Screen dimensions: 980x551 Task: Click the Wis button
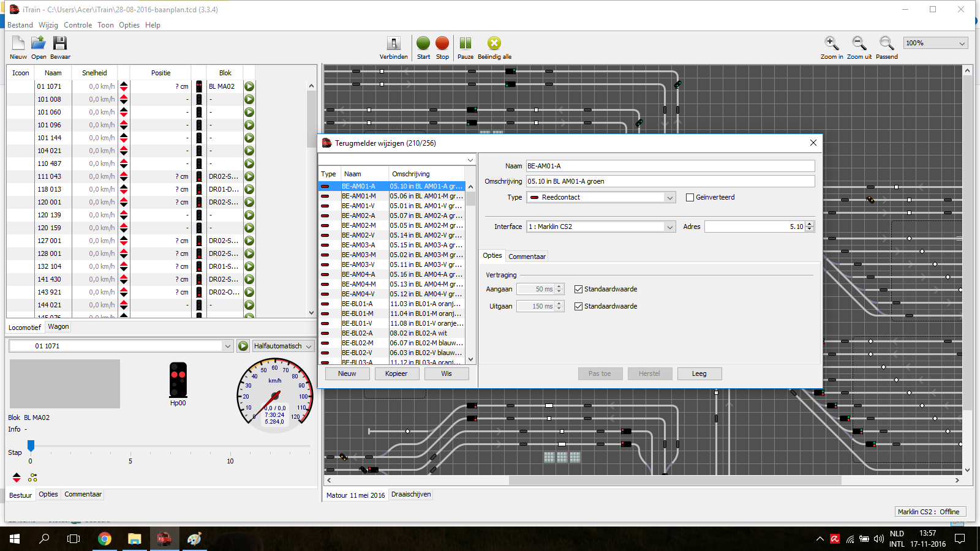[x=447, y=373]
